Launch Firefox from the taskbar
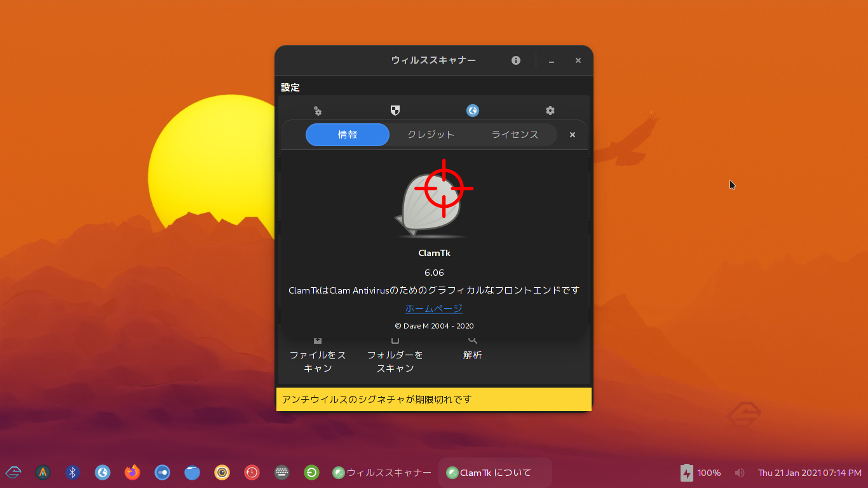 click(x=132, y=472)
